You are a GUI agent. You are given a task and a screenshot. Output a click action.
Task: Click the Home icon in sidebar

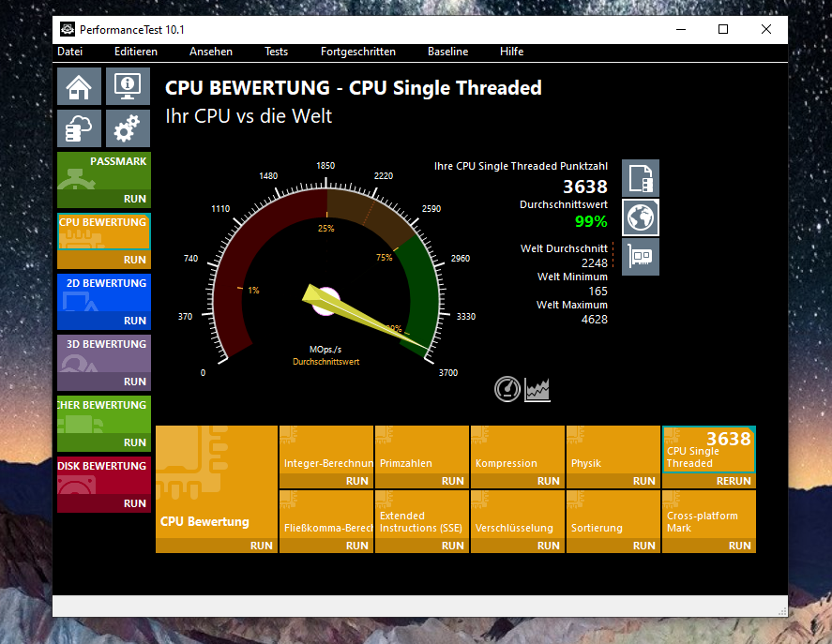pyautogui.click(x=79, y=86)
